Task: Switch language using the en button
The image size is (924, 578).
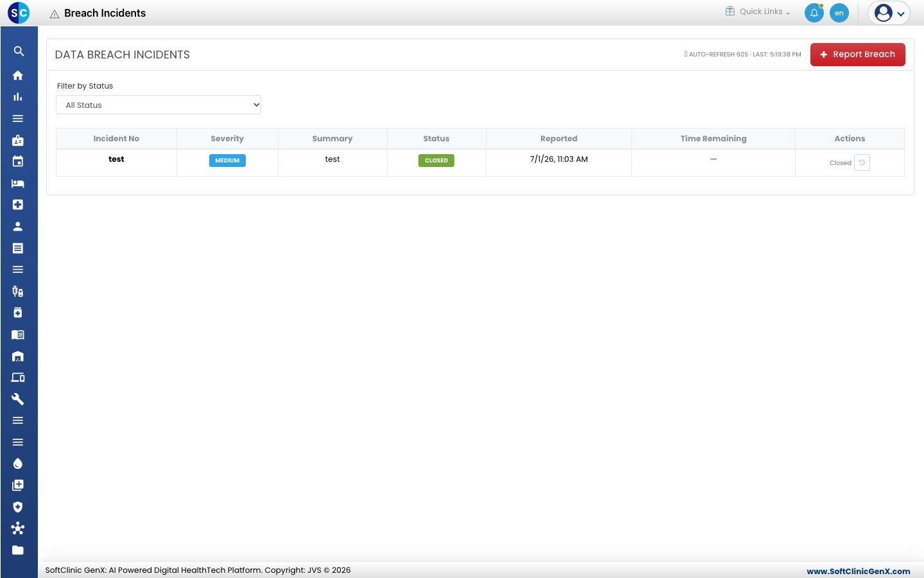Action: (839, 13)
